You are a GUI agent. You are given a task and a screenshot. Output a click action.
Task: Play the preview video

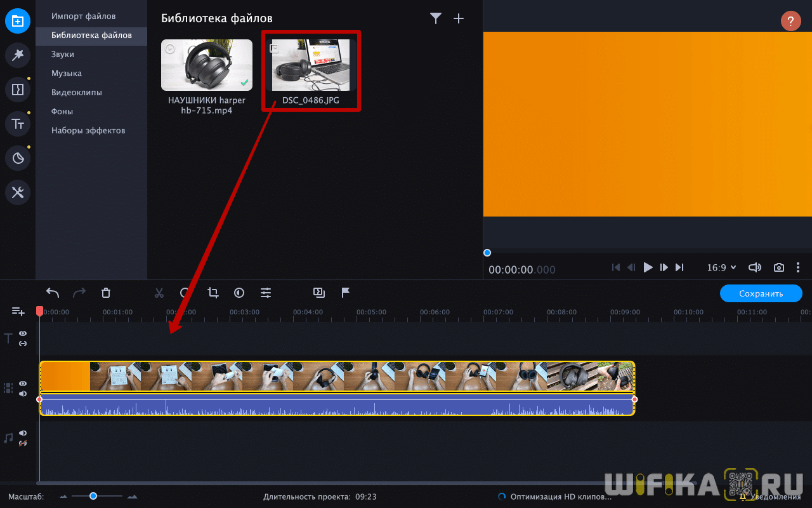pos(648,267)
